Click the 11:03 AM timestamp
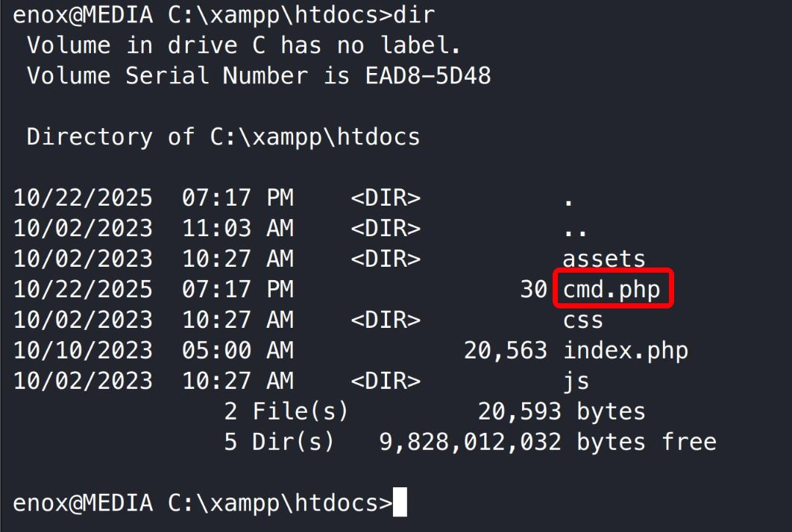Screen dimensions: 792x532 pos(237,228)
